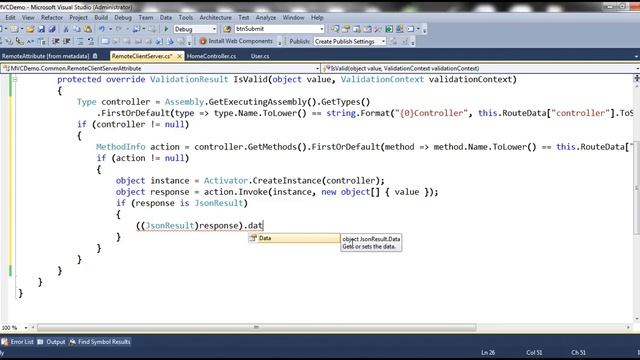Increase line indent icon

tap(67, 41)
